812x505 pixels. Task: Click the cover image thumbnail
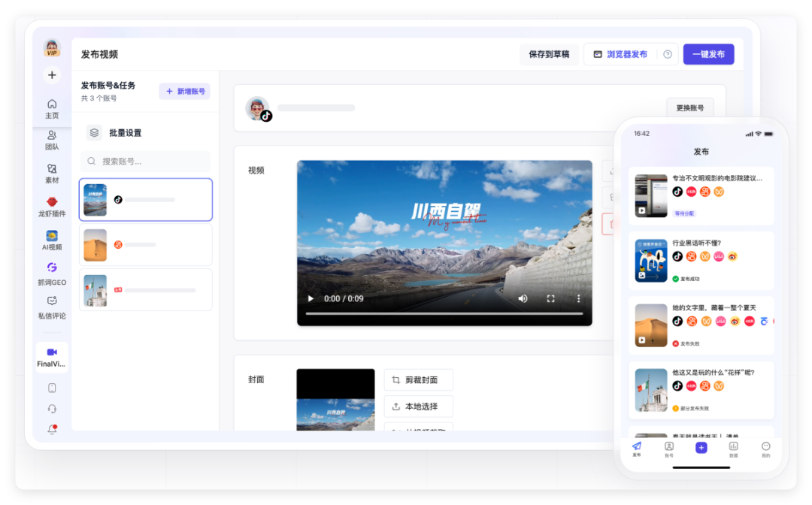(335, 400)
